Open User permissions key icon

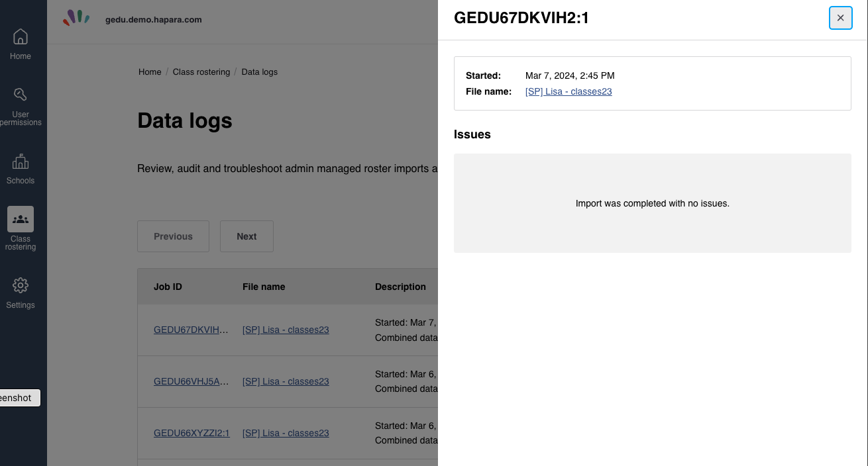tap(21, 95)
